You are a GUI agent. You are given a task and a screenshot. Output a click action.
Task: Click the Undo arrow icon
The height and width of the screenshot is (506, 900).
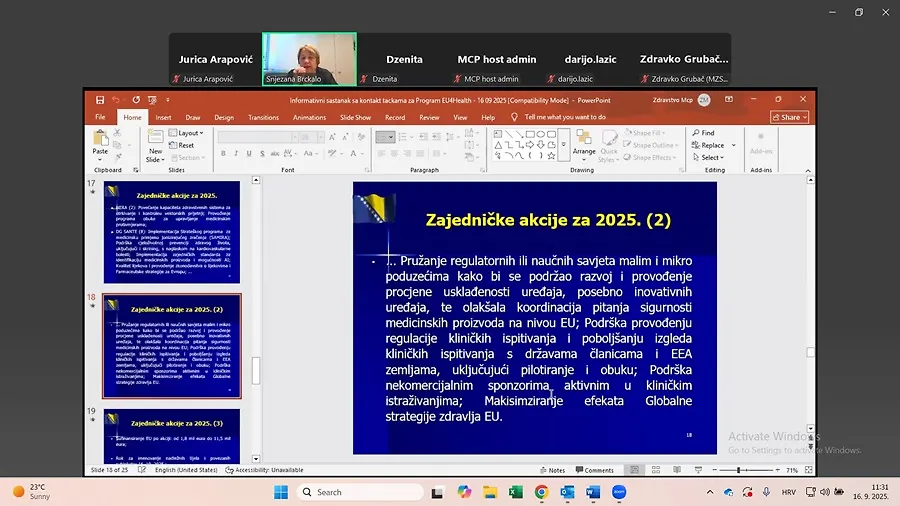[116, 100]
